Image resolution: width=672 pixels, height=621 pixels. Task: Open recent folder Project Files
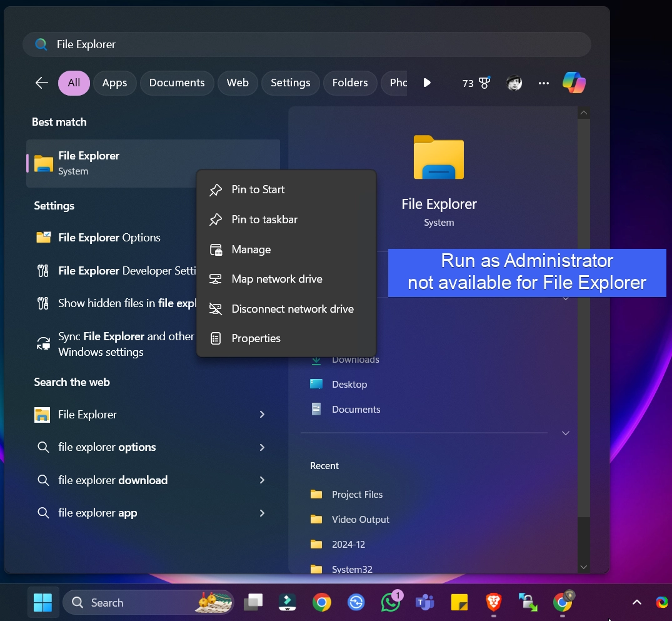[347, 495]
